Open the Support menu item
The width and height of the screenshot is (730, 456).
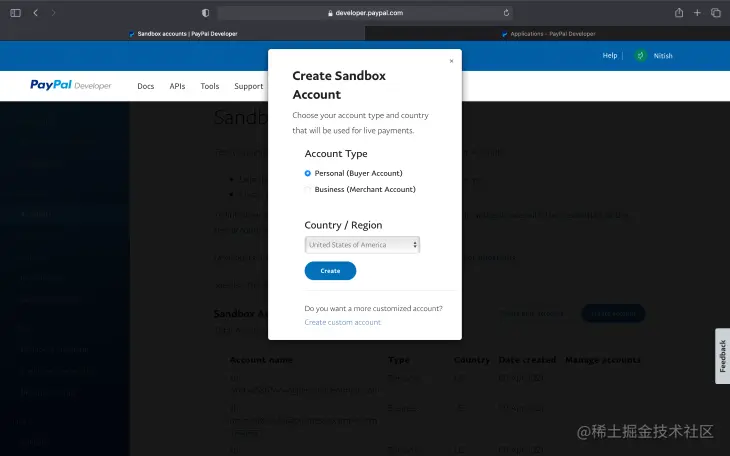249,86
